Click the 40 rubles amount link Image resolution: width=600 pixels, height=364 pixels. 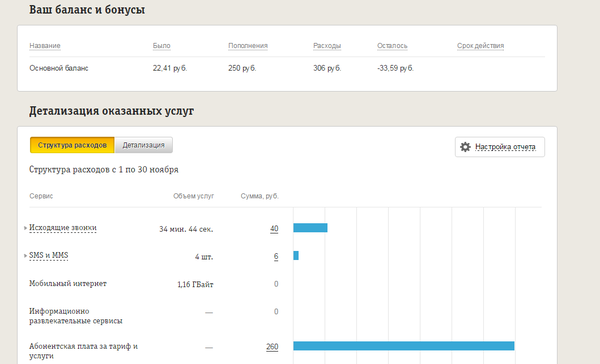click(274, 229)
